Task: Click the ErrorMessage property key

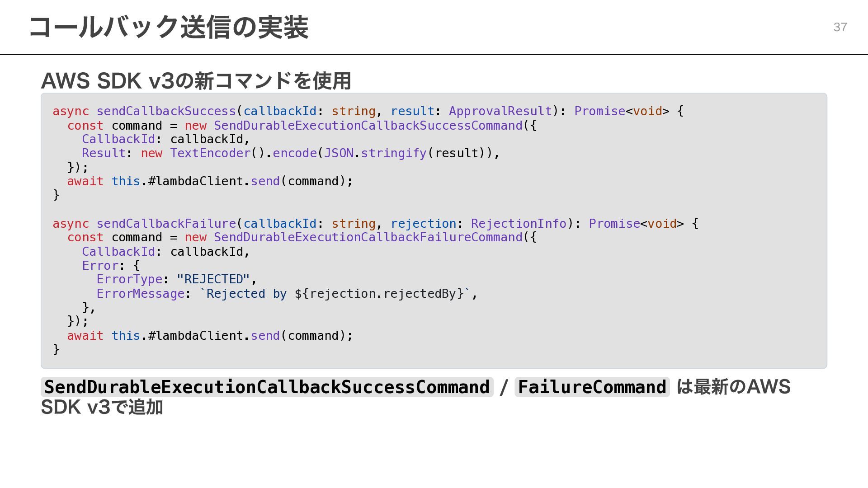Action: point(140,294)
